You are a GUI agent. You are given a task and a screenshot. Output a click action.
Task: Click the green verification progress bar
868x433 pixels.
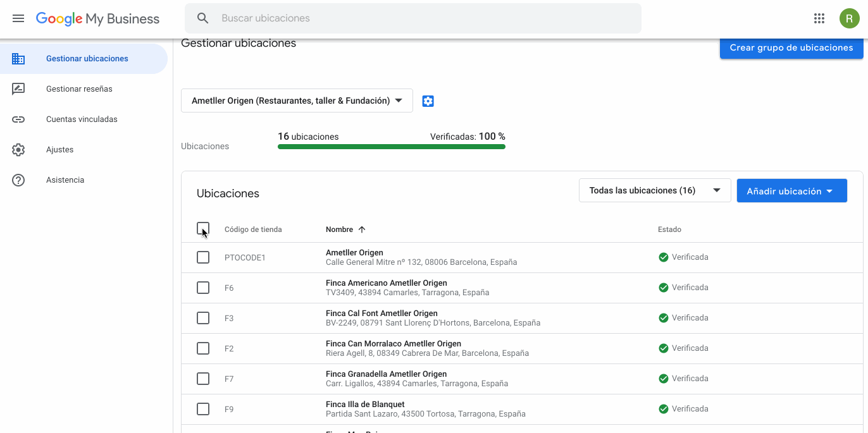392,147
